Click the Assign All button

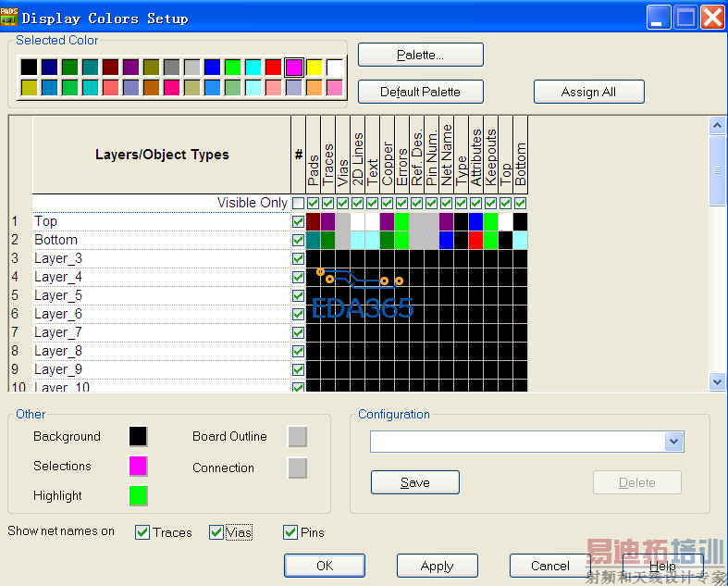tap(588, 92)
